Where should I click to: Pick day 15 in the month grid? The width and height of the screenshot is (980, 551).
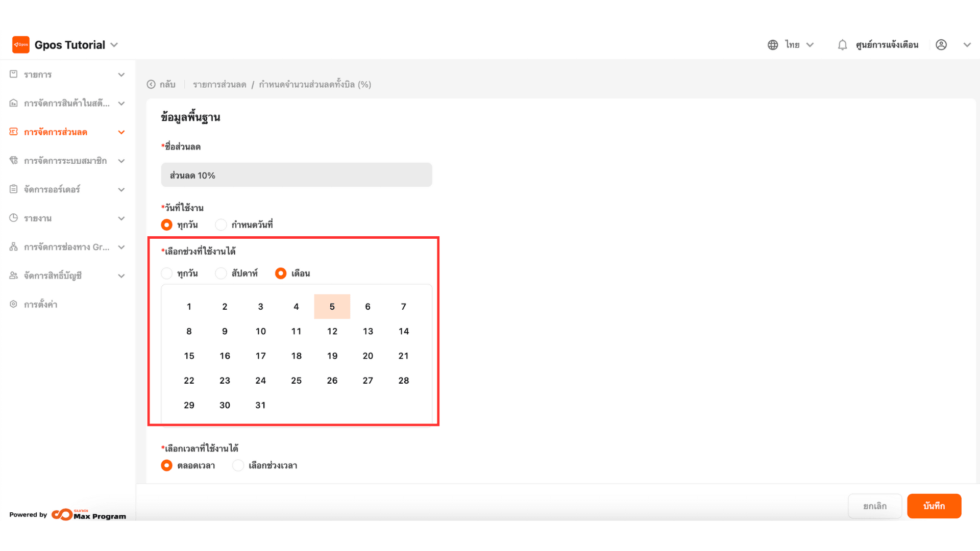189,356
